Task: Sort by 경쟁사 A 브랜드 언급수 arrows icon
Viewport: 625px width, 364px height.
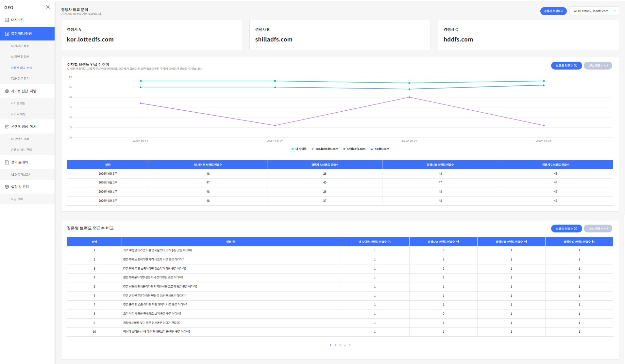Action: pos(458,242)
